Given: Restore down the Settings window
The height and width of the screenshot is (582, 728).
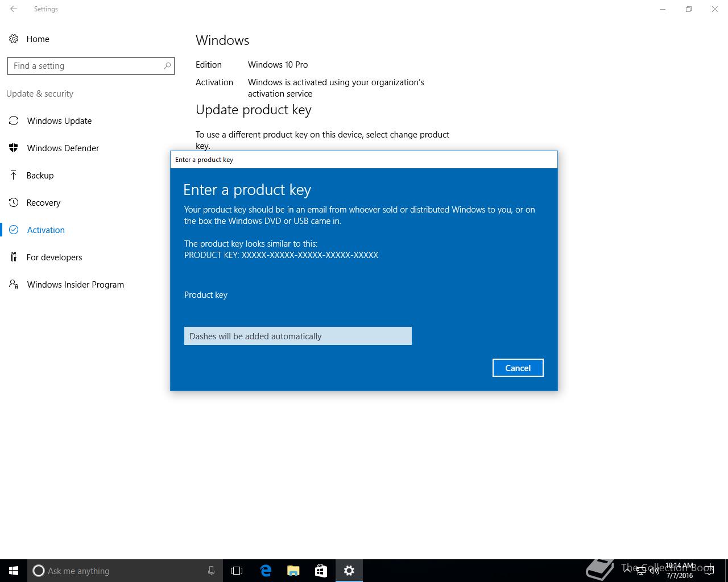Looking at the screenshot, I should 689,9.
